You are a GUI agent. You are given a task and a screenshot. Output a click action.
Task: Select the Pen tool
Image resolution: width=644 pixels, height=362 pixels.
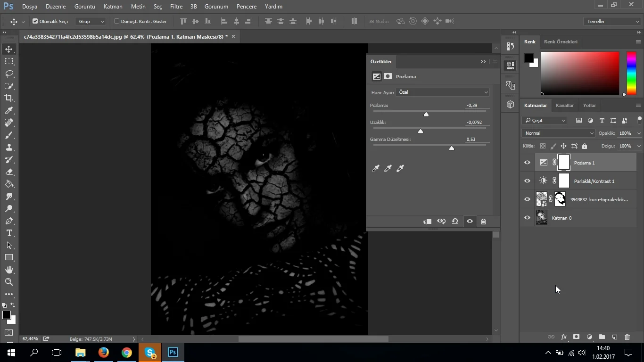[9, 221]
